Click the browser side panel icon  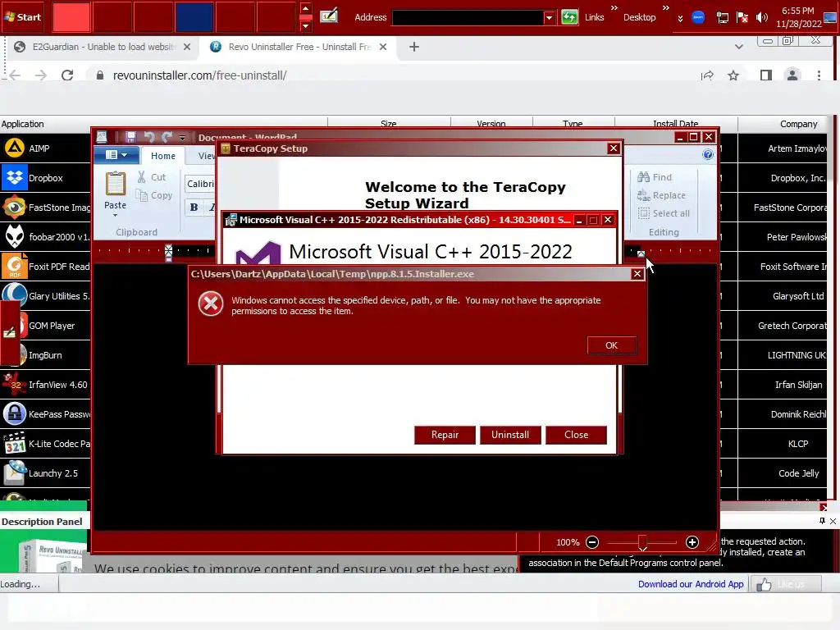pos(766,75)
